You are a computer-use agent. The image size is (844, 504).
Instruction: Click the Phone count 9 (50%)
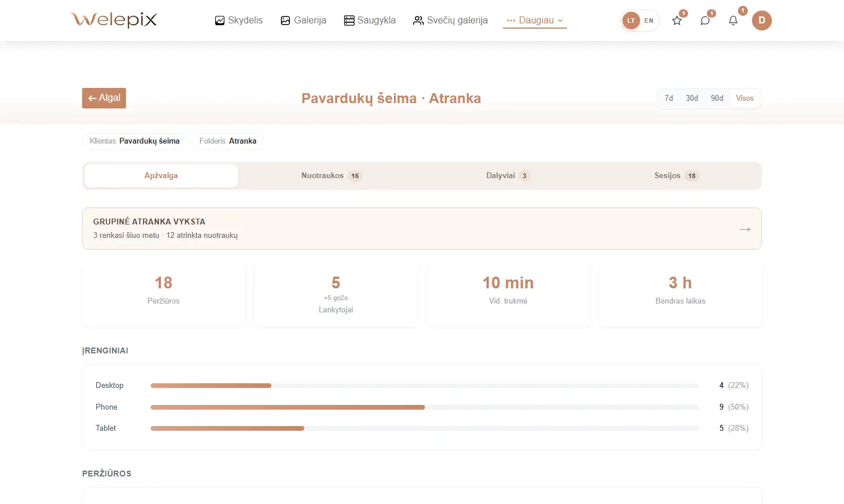click(734, 407)
